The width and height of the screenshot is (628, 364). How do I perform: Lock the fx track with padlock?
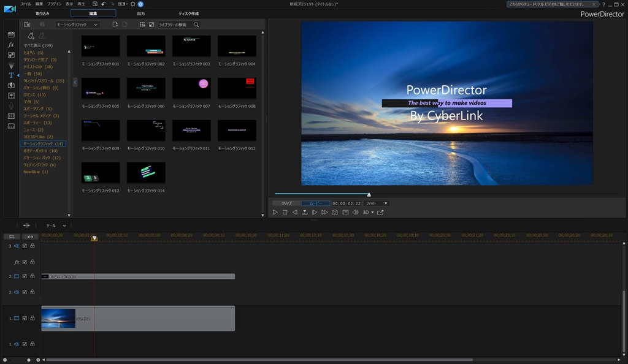[x=33, y=262]
